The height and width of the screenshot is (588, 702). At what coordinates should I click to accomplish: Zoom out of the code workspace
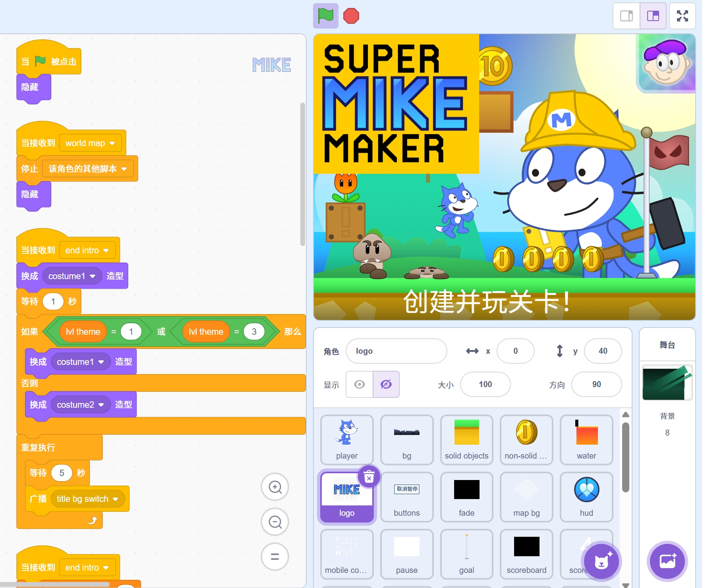click(275, 522)
